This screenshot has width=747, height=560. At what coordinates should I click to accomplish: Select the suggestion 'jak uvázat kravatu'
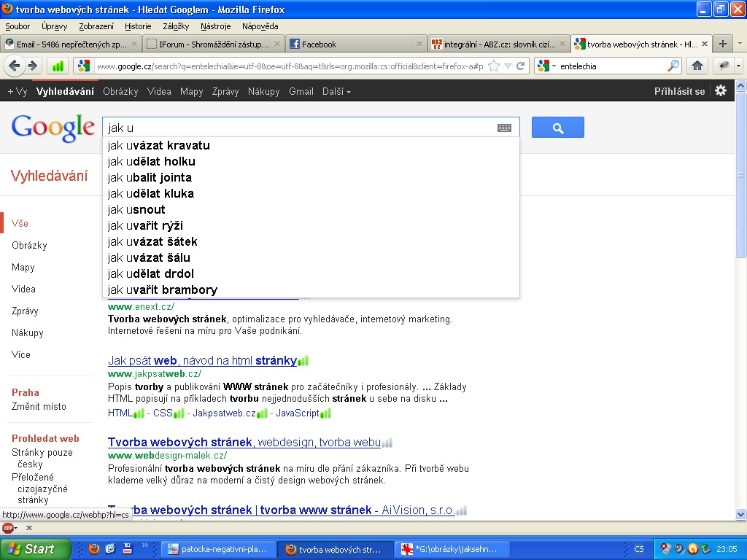(x=311, y=145)
